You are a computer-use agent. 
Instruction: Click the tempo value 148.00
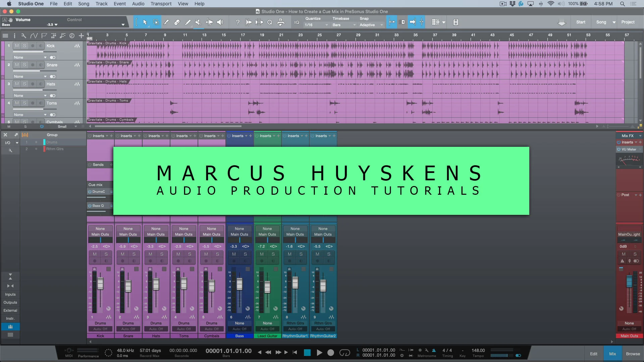coord(478,350)
